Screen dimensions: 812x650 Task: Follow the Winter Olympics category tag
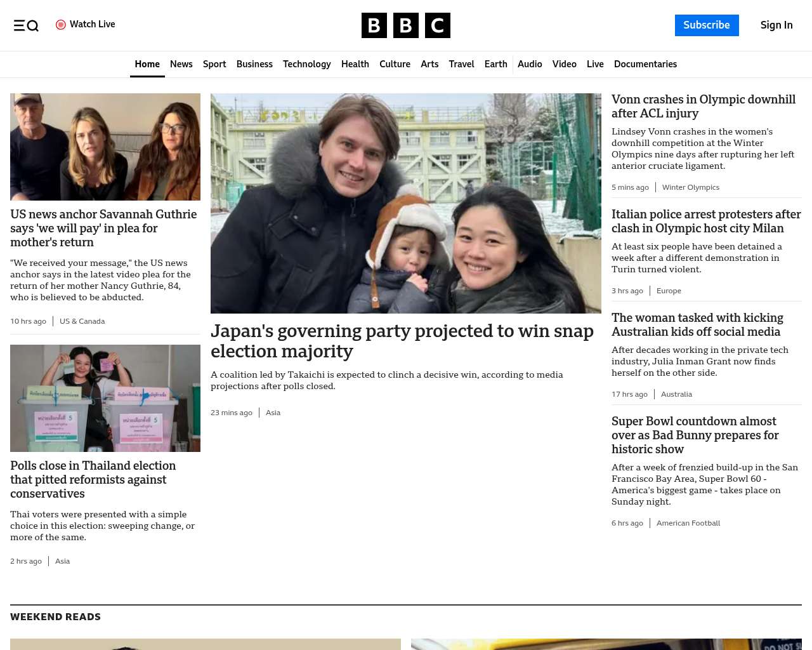coord(690,187)
